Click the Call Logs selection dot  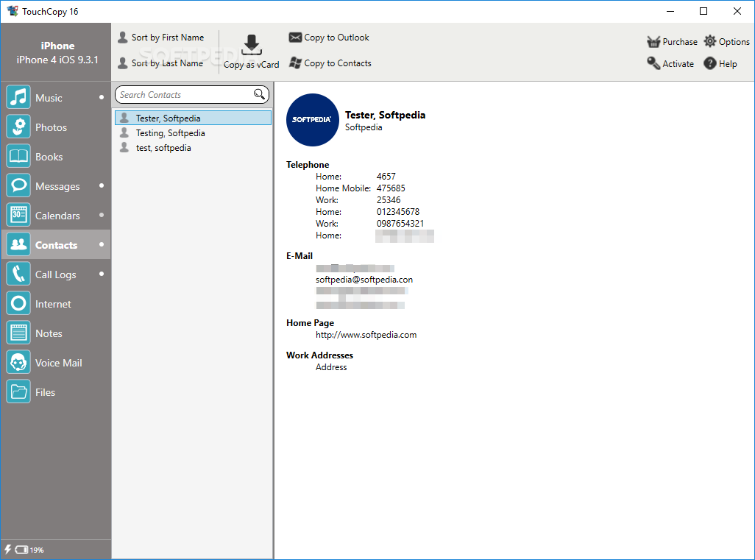(101, 274)
